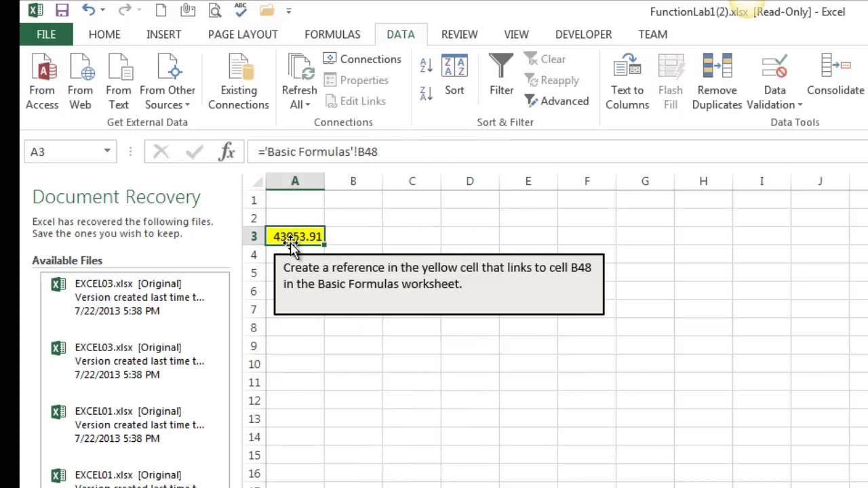Click the Insert Function fx icon

click(227, 152)
